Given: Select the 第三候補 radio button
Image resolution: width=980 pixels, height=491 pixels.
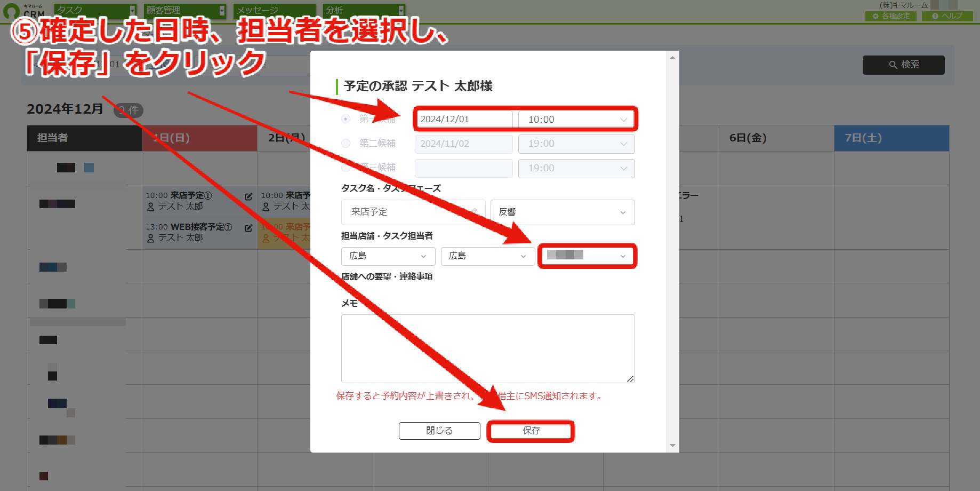Looking at the screenshot, I should click(346, 168).
